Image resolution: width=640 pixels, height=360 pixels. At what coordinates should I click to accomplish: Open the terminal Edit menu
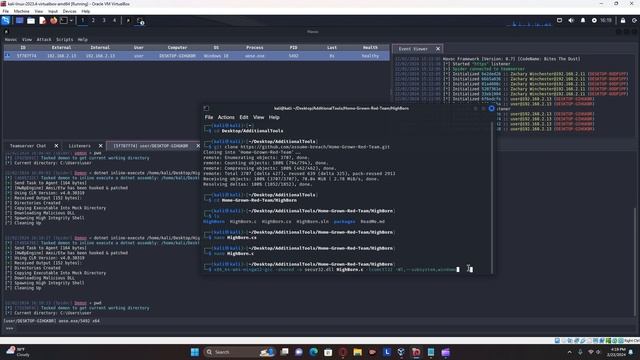click(x=244, y=117)
